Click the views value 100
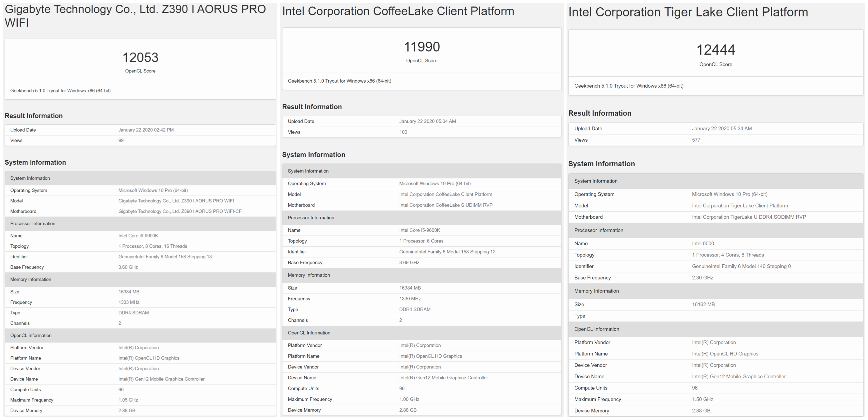 pos(403,132)
